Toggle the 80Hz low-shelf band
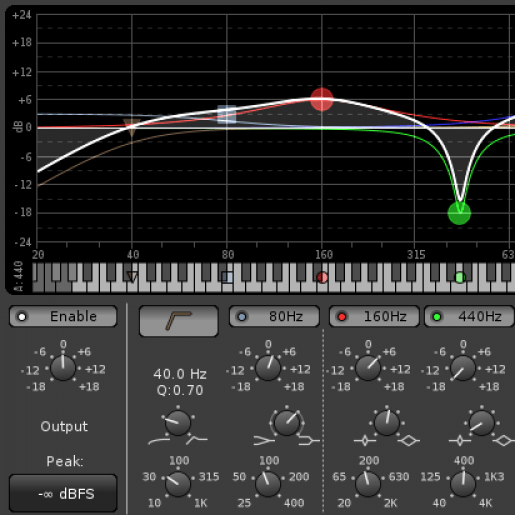 [x=274, y=316]
